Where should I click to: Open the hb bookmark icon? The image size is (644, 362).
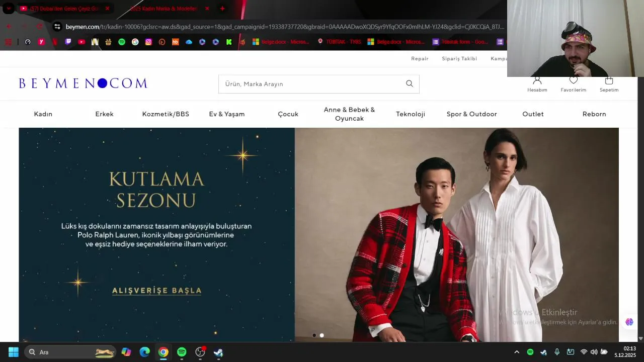pyautogui.click(x=176, y=42)
